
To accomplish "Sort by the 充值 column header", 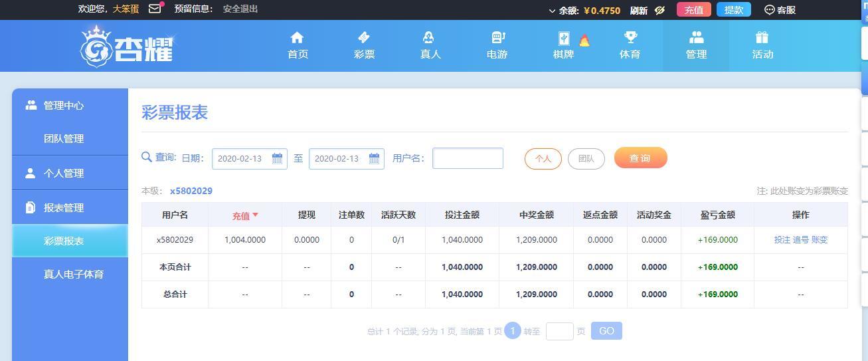I will click(x=245, y=215).
